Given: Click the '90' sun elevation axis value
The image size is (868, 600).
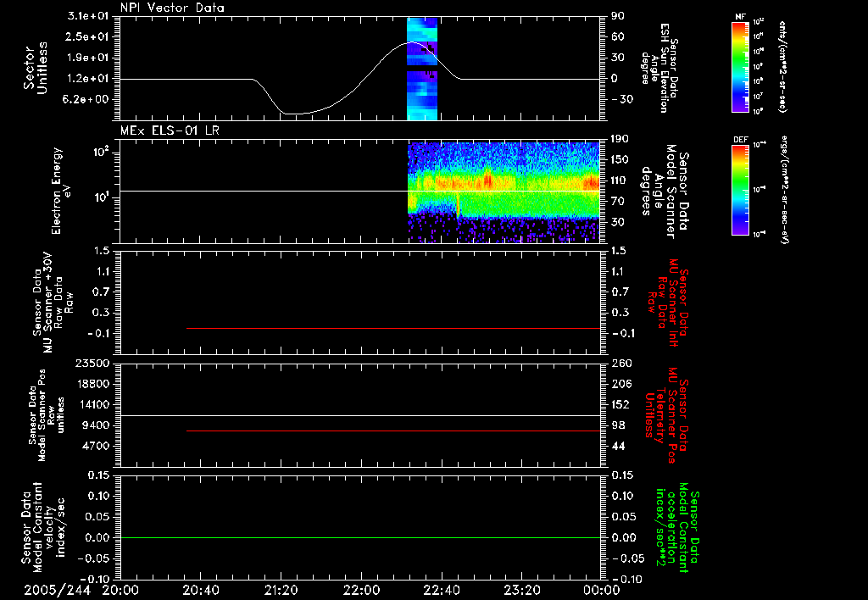Looking at the screenshot, I should [618, 16].
